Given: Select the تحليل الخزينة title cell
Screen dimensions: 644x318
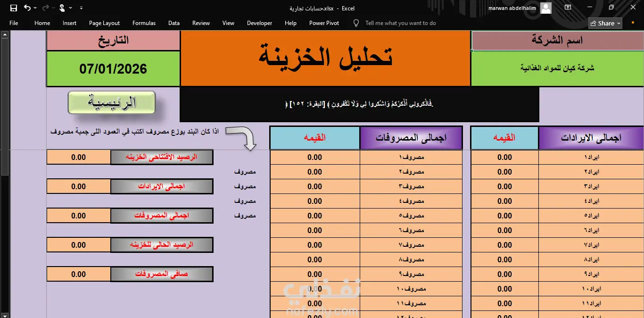Looking at the screenshot, I should click(325, 59).
